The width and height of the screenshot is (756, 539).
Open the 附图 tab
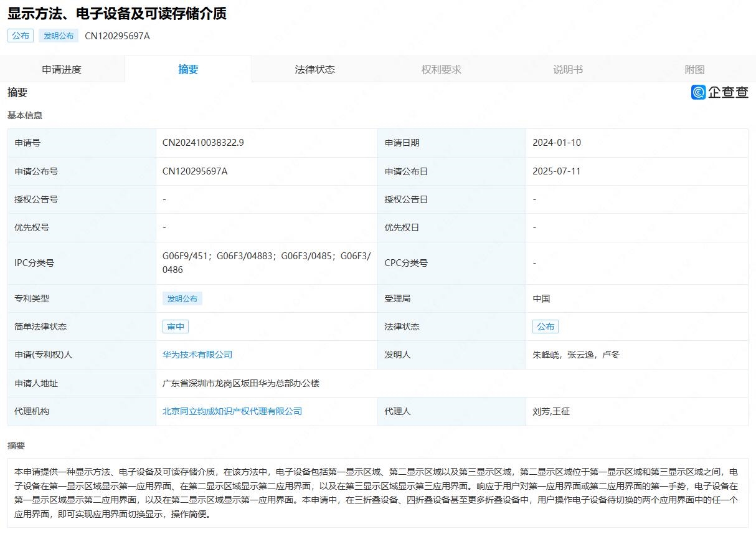click(x=694, y=69)
